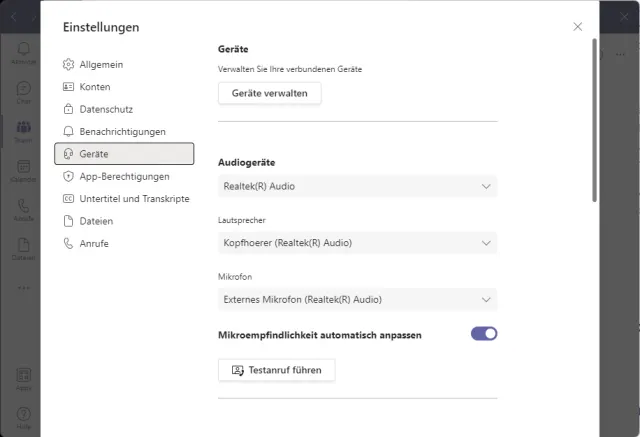The image size is (640, 437).
Task: Switch to the Datenschutz settings section
Action: click(x=106, y=109)
